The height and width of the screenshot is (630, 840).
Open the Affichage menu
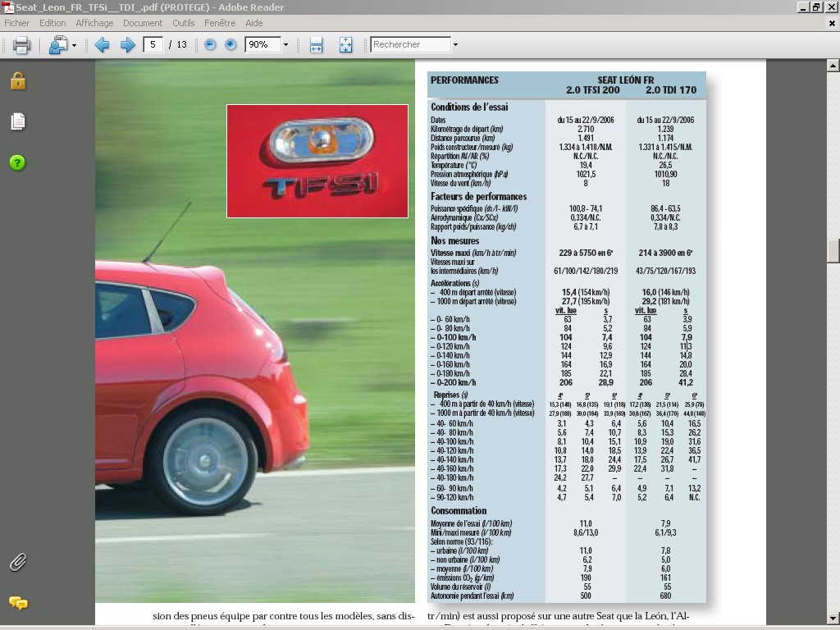tap(94, 23)
